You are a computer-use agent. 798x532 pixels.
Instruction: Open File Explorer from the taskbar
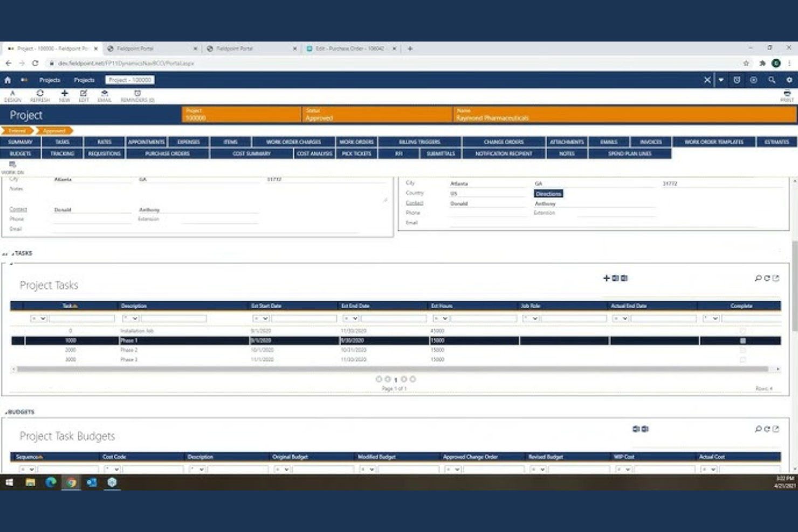pos(30,482)
